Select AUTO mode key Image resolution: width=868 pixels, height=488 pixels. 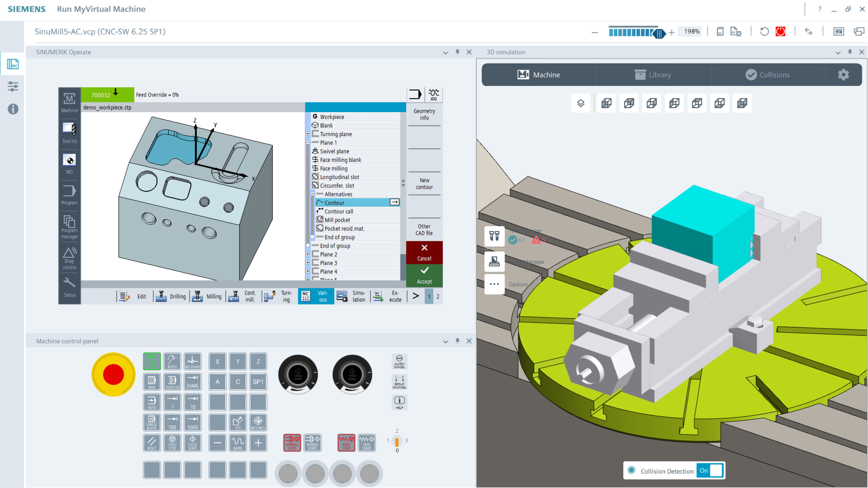click(152, 402)
